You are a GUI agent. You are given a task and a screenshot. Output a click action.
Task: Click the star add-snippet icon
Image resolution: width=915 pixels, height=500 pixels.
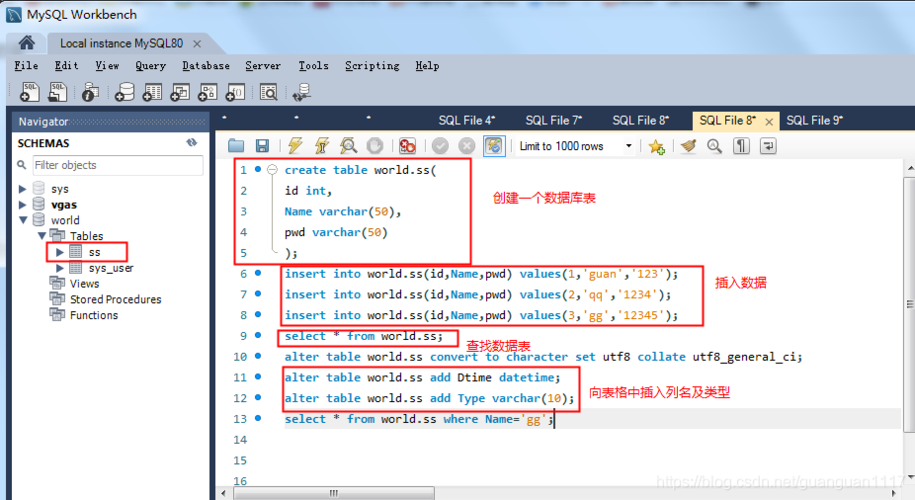(x=656, y=146)
